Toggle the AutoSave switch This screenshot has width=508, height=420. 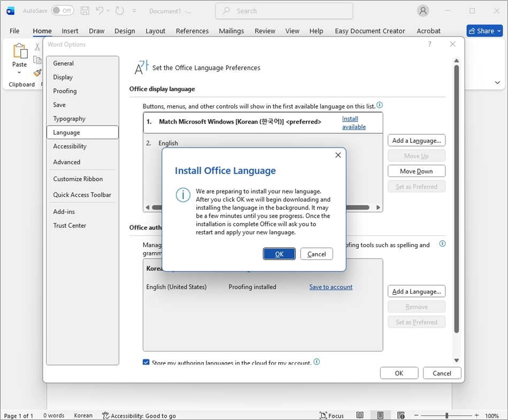tap(63, 11)
